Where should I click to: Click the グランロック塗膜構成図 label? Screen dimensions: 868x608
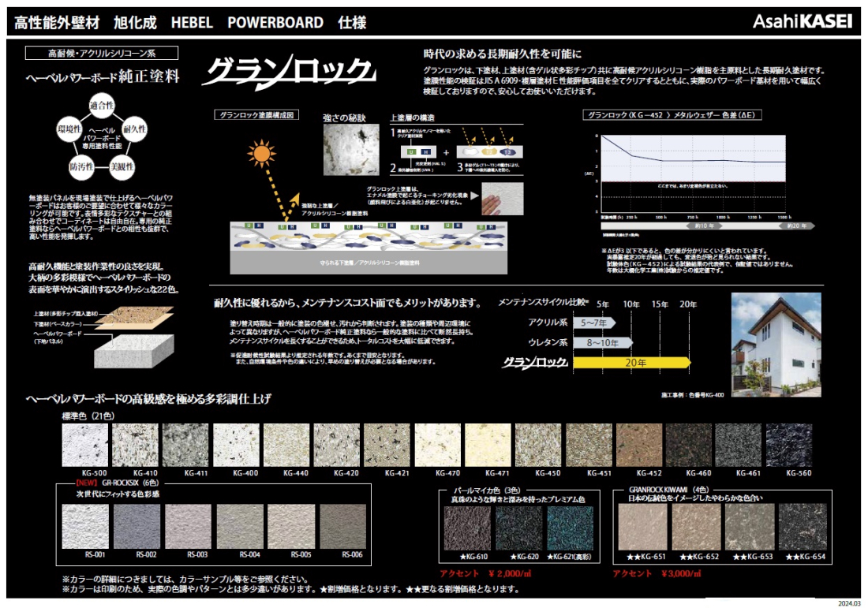(257, 115)
